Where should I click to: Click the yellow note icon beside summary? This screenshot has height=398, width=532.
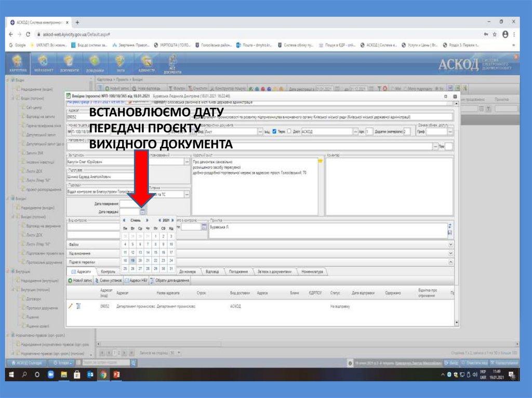(x=320, y=161)
